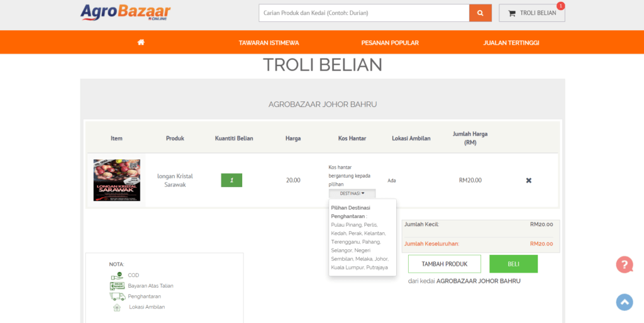644x323 pixels.
Task: Click the green quantity box showing 1
Action: tap(231, 180)
